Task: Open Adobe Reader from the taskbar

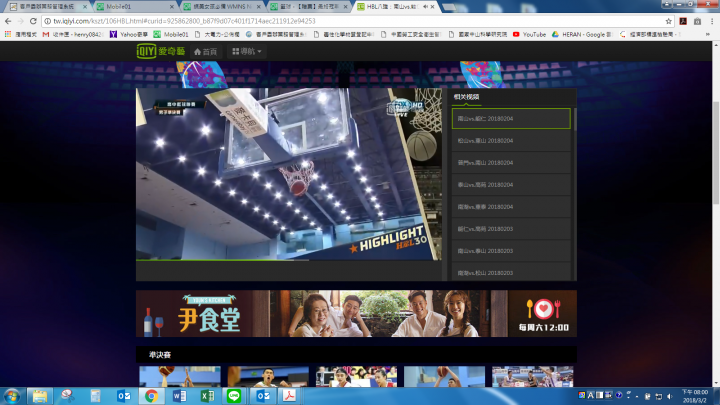Action: 289,396
